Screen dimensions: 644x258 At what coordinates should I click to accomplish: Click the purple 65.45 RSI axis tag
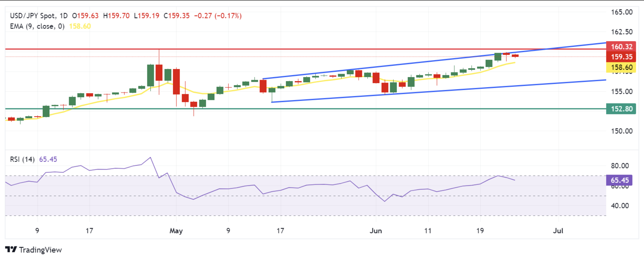619,180
